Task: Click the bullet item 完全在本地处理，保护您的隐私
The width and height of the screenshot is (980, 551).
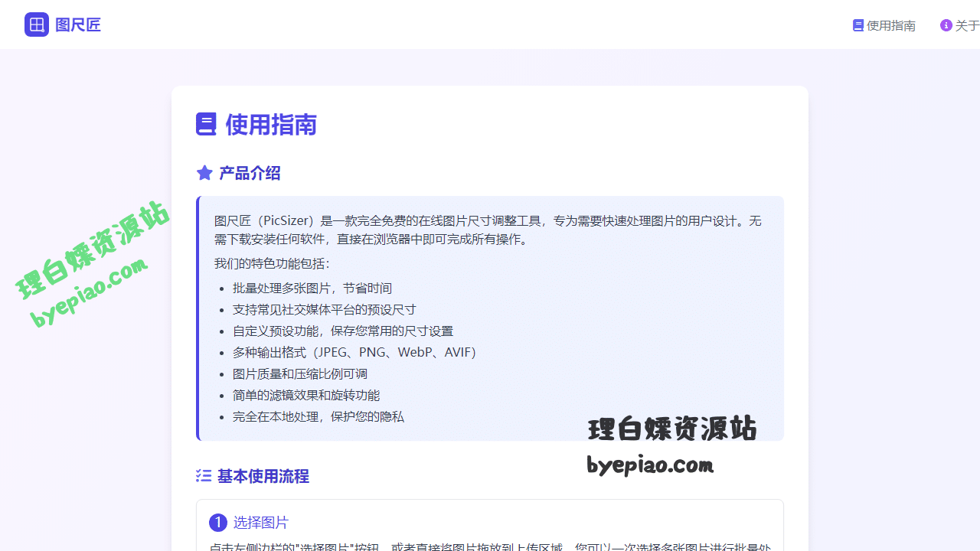Action: click(x=317, y=416)
